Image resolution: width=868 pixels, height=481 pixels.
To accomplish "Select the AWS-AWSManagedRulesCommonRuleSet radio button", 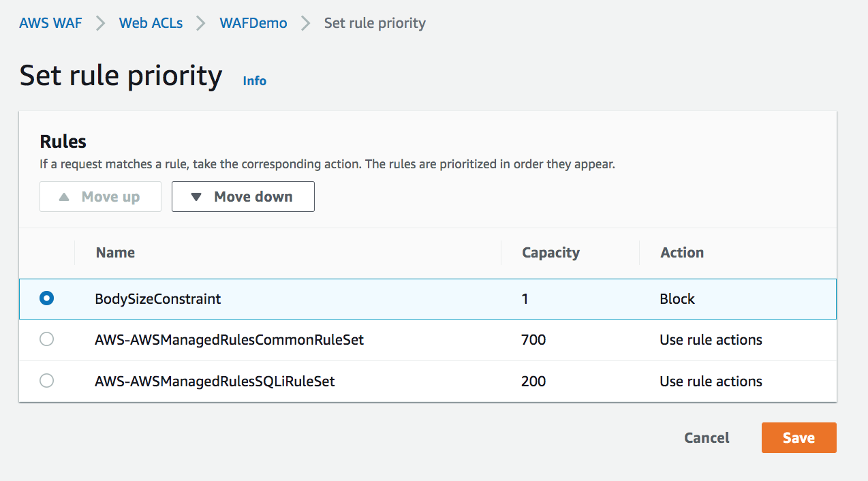I will pyautogui.click(x=46, y=339).
